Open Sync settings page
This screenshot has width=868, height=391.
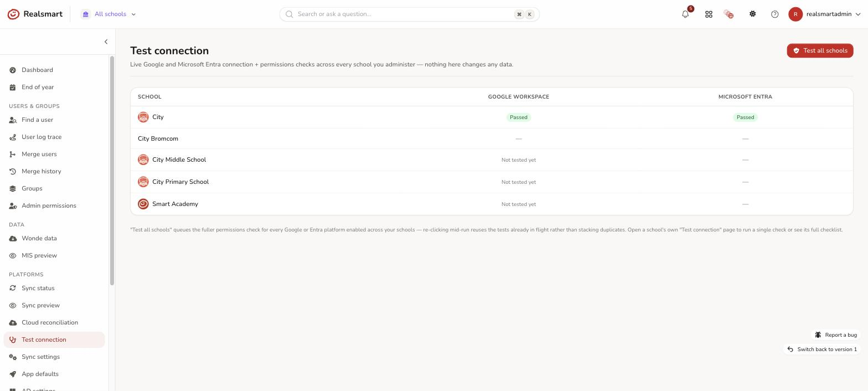[54, 357]
